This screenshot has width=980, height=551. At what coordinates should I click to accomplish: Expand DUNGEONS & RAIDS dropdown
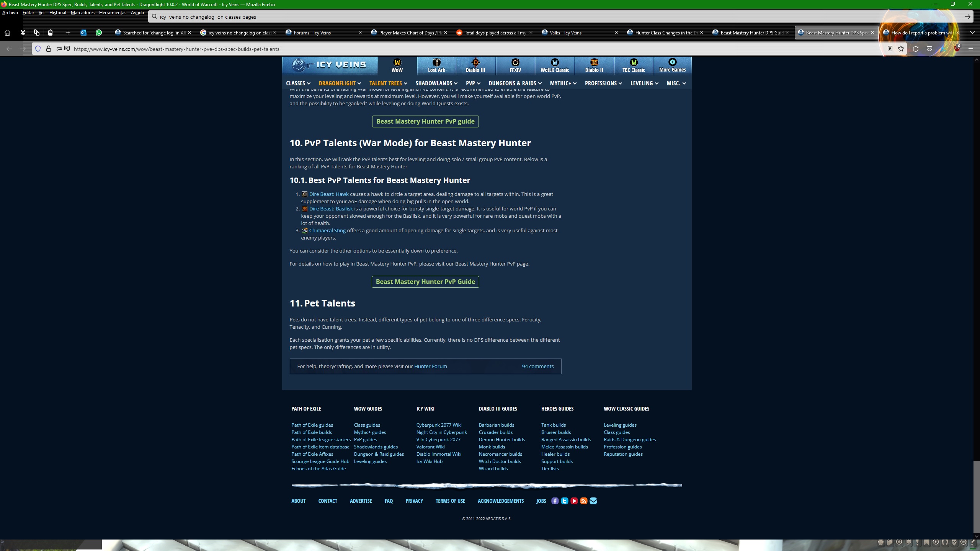(x=515, y=83)
